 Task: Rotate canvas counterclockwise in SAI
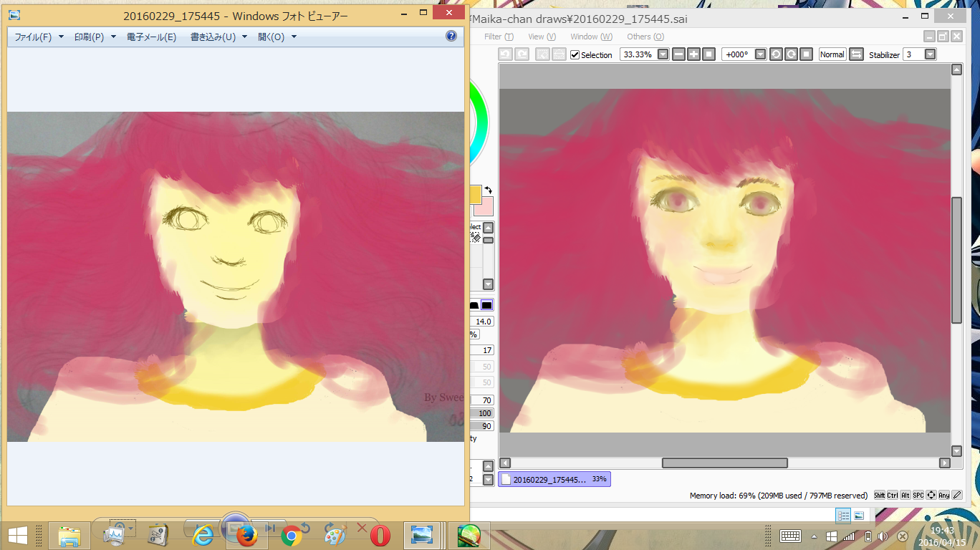[776, 54]
